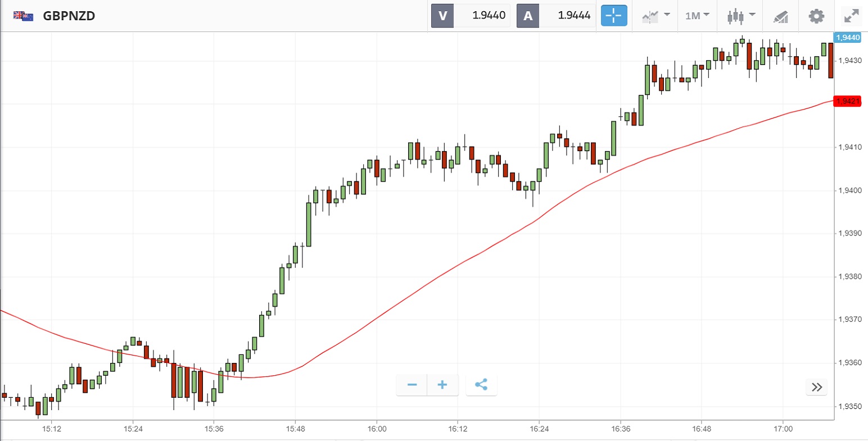Expand chart to fullscreen

click(x=852, y=16)
